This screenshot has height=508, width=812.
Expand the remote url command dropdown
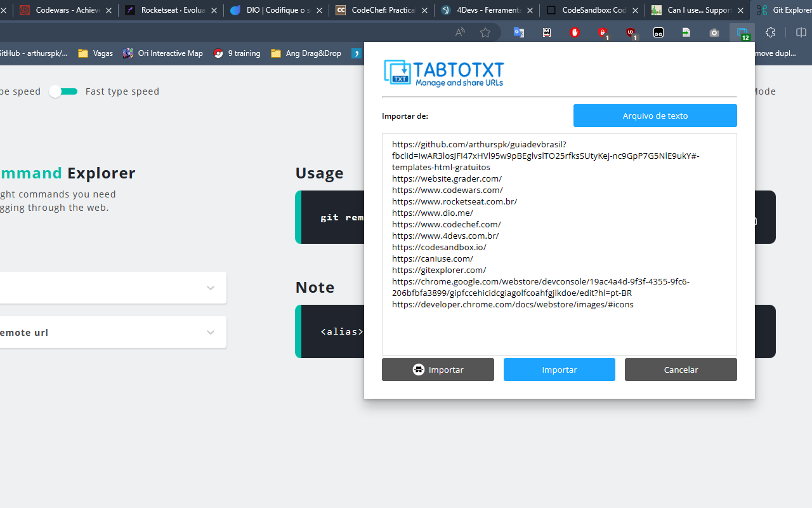click(210, 332)
